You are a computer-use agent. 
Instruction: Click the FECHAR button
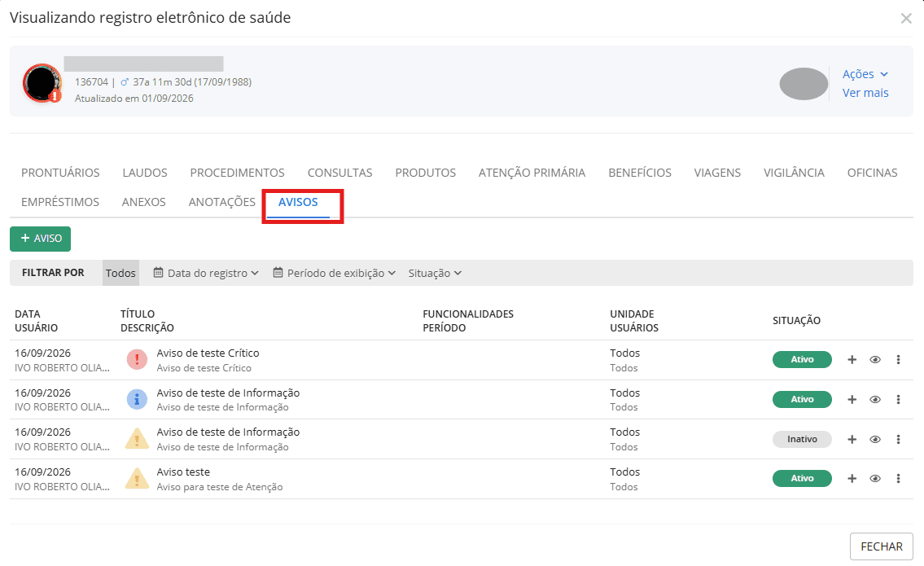click(881, 546)
